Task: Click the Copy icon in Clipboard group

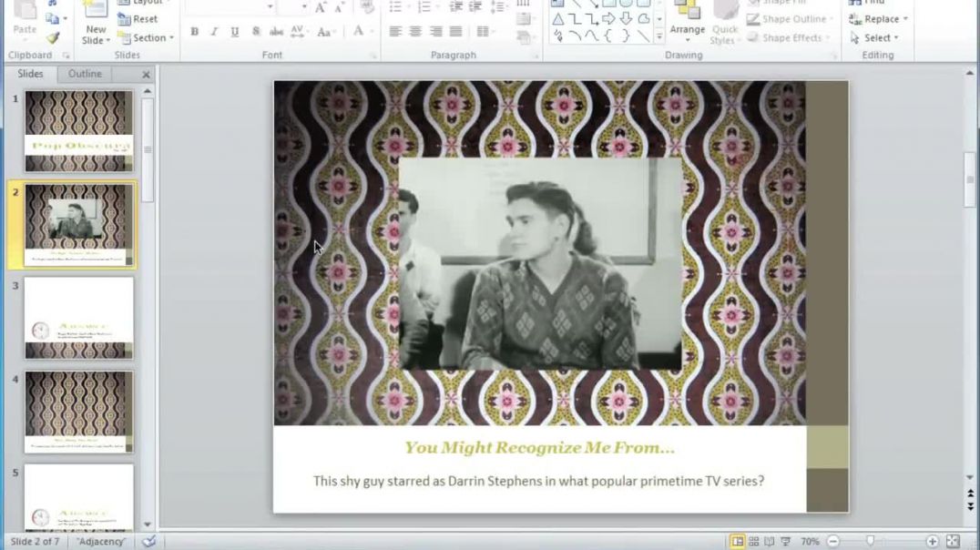Action: tap(53, 19)
